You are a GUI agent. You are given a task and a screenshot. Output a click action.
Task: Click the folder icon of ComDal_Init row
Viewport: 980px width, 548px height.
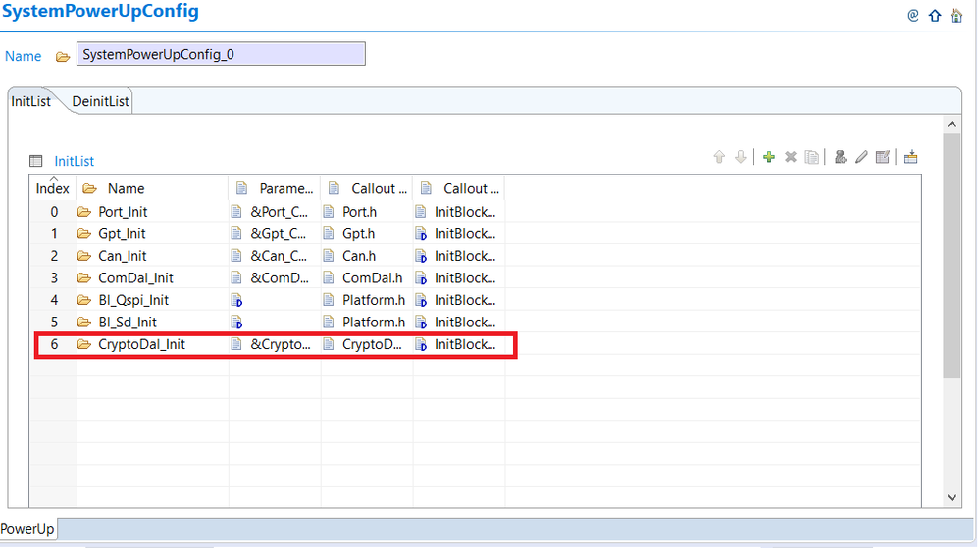coord(84,278)
